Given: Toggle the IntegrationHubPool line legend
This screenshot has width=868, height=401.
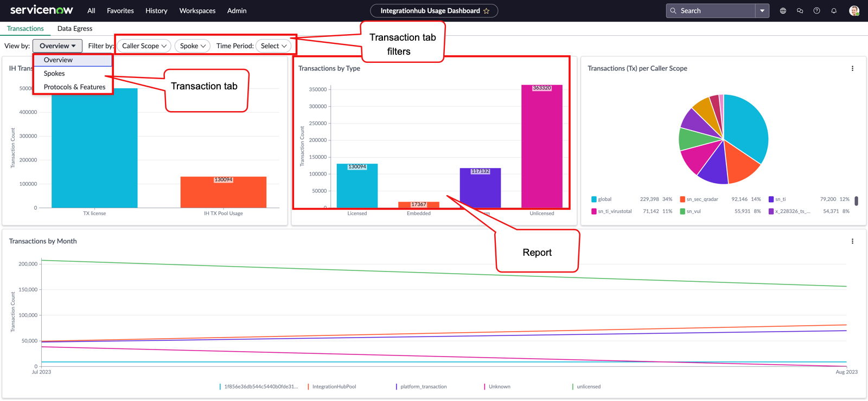Looking at the screenshot, I should [x=331, y=387].
